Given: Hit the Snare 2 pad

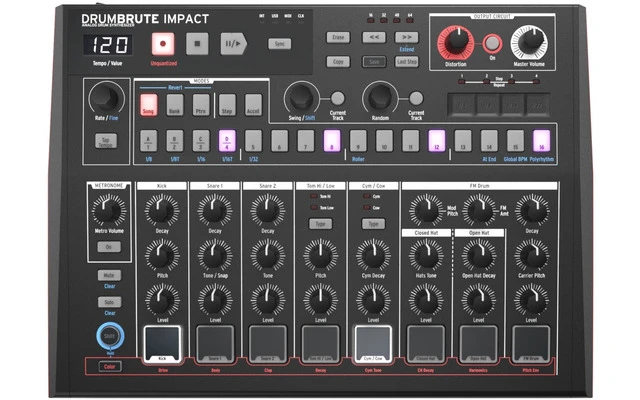Looking at the screenshot, I should pos(268,344).
